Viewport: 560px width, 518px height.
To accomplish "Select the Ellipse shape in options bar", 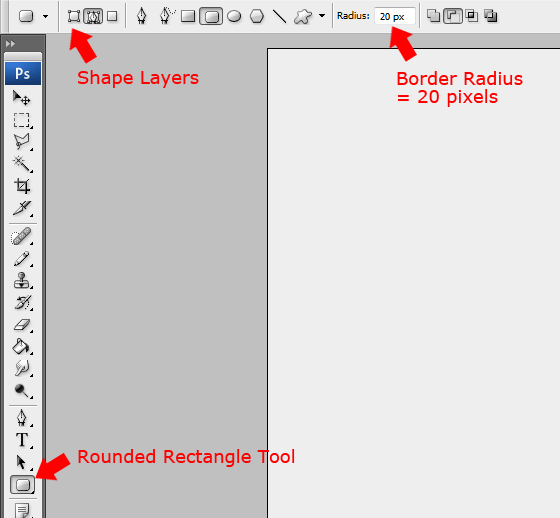I will coord(234,16).
